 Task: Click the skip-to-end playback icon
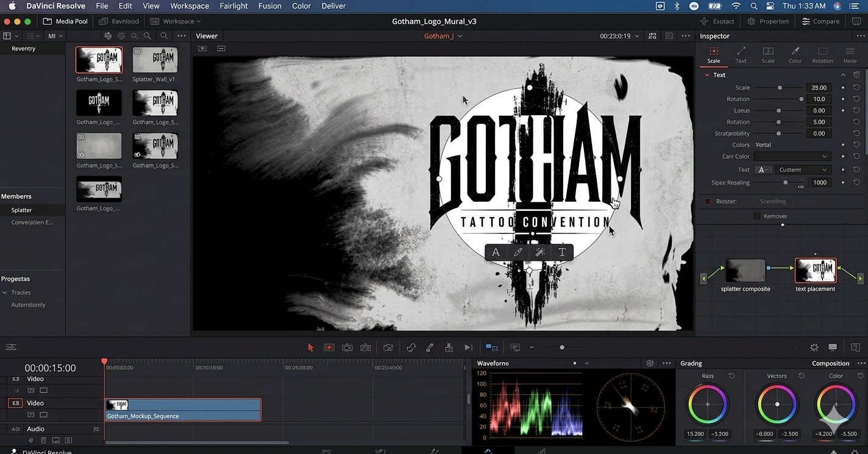click(x=468, y=347)
